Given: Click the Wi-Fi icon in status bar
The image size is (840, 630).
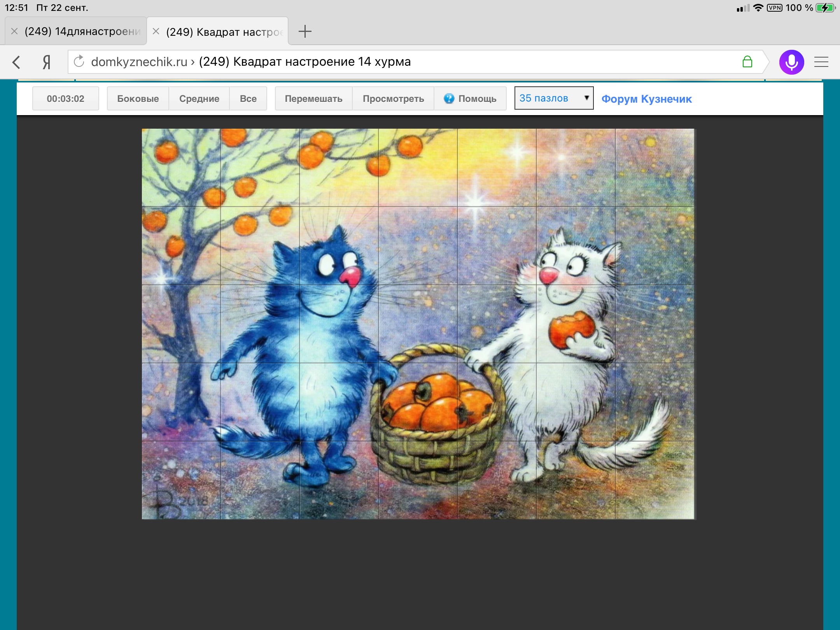Looking at the screenshot, I should click(758, 8).
